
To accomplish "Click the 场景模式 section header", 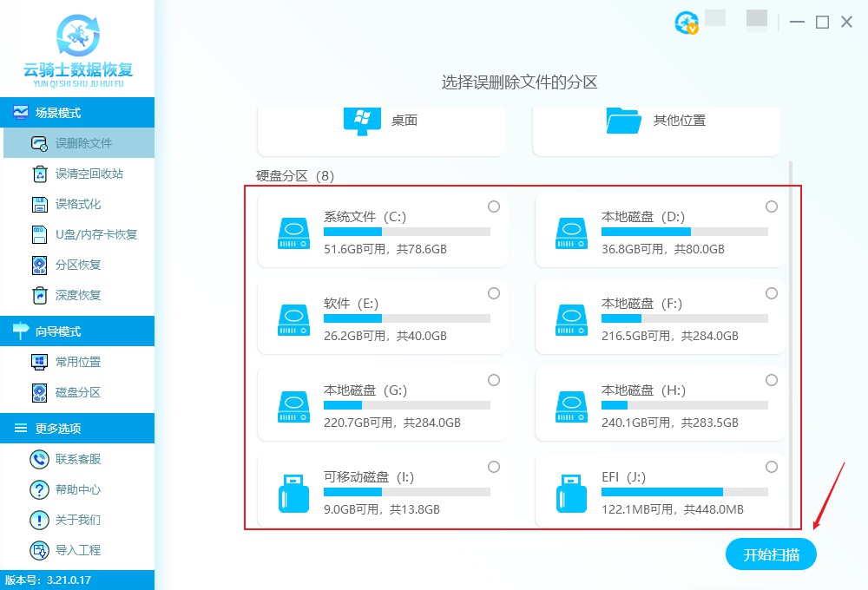I will coord(77,112).
